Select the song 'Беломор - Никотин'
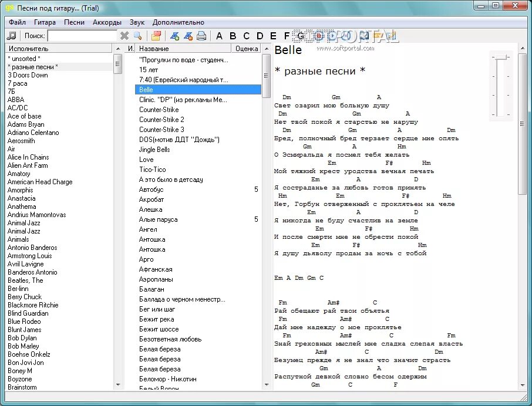532x406 pixels. [168, 379]
